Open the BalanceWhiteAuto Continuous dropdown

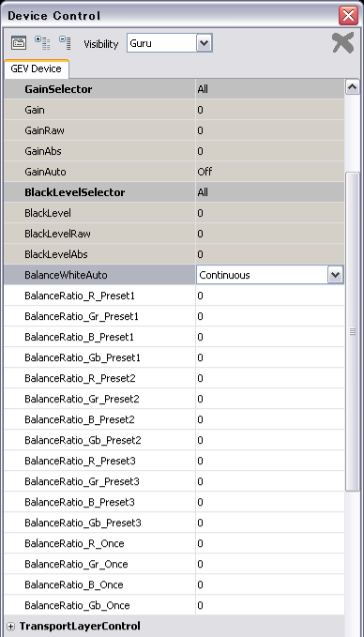coord(335,275)
